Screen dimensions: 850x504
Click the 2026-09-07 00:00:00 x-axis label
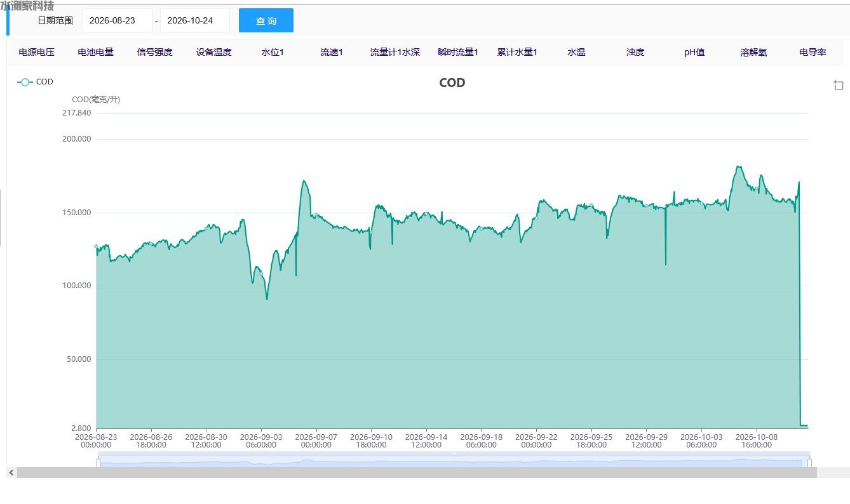pos(316,441)
